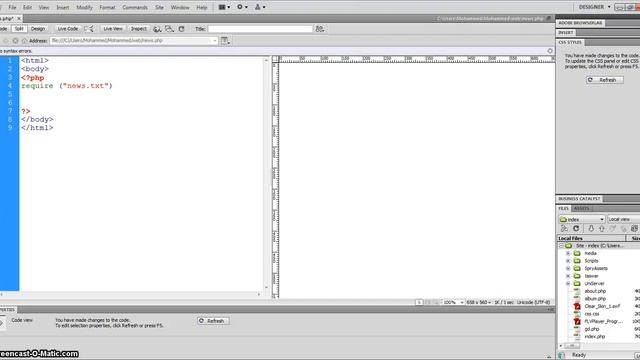Click the Check out files icon
This screenshot has height=360, width=640.
(x=613, y=229)
